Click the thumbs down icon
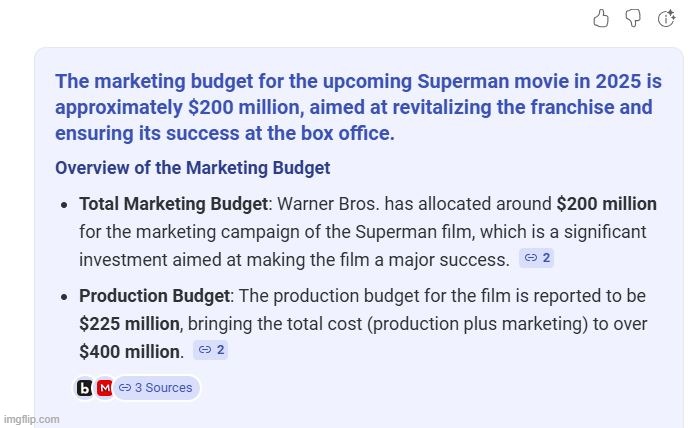 [633, 18]
